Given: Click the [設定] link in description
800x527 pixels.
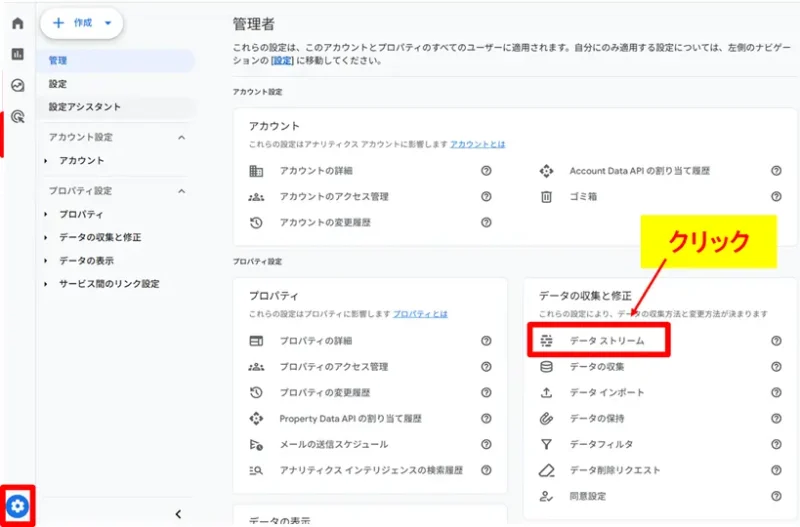Looking at the screenshot, I should pos(282,61).
